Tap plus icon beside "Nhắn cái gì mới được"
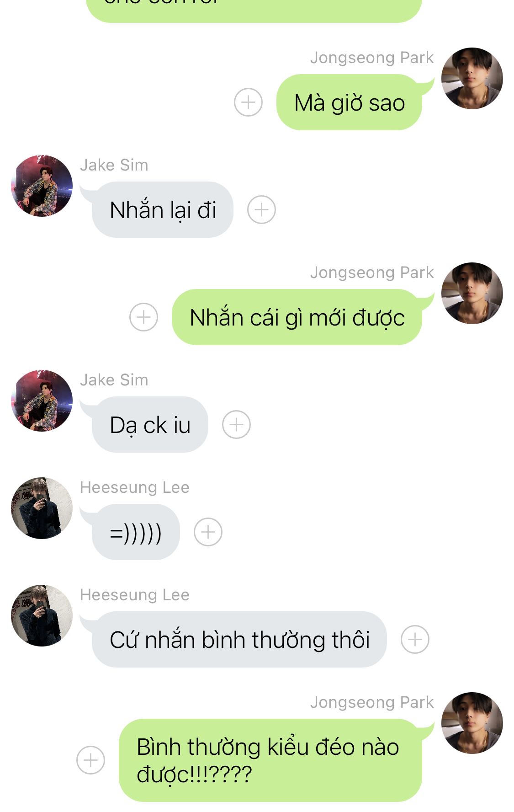Image resolution: width=514 pixels, height=812 pixels. (143, 317)
